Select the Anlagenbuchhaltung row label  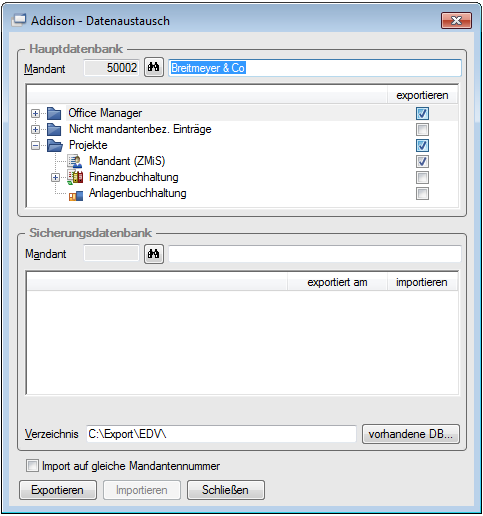tap(137, 193)
